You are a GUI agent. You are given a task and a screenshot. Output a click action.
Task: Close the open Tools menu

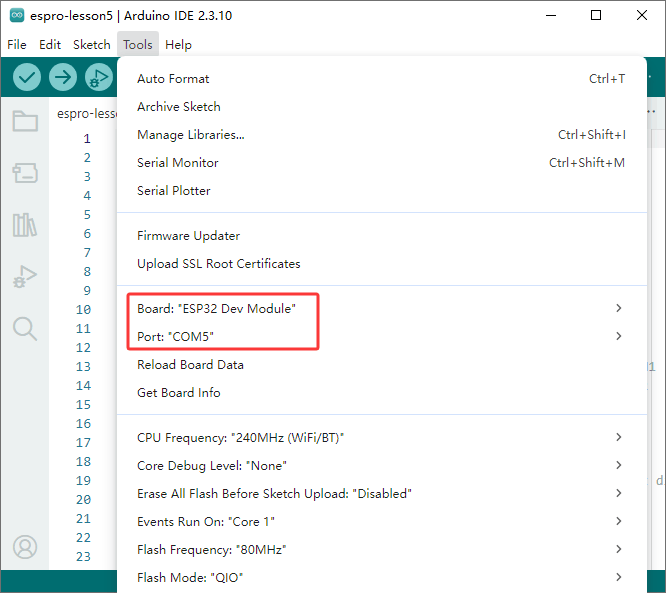click(138, 45)
